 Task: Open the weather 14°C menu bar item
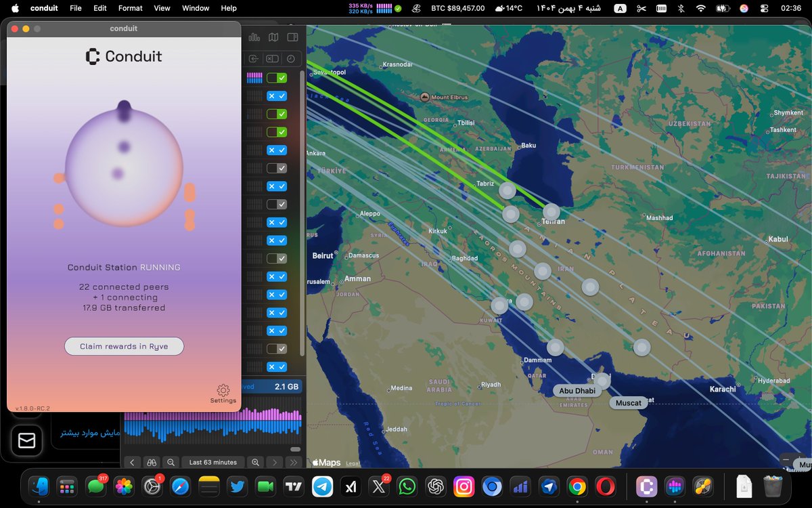coord(509,8)
